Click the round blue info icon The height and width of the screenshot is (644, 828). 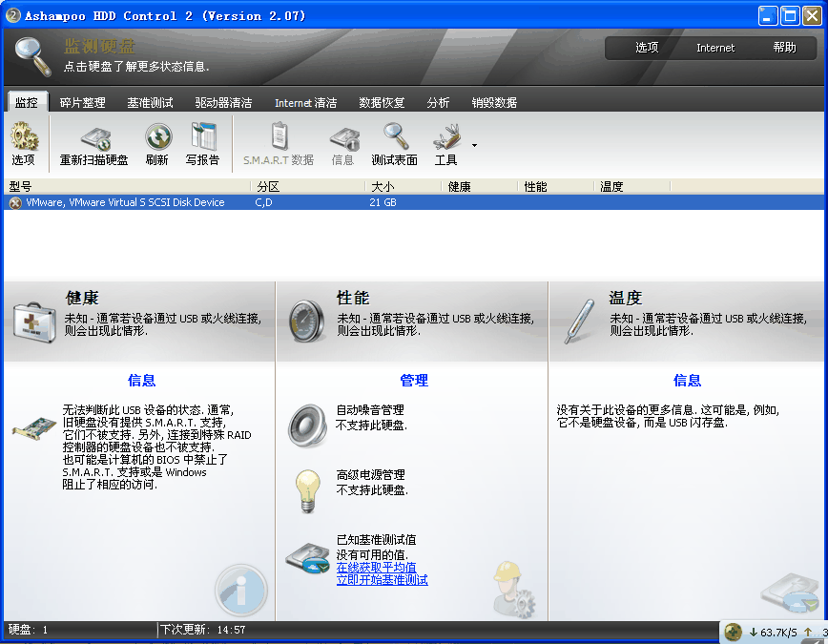coord(240,591)
